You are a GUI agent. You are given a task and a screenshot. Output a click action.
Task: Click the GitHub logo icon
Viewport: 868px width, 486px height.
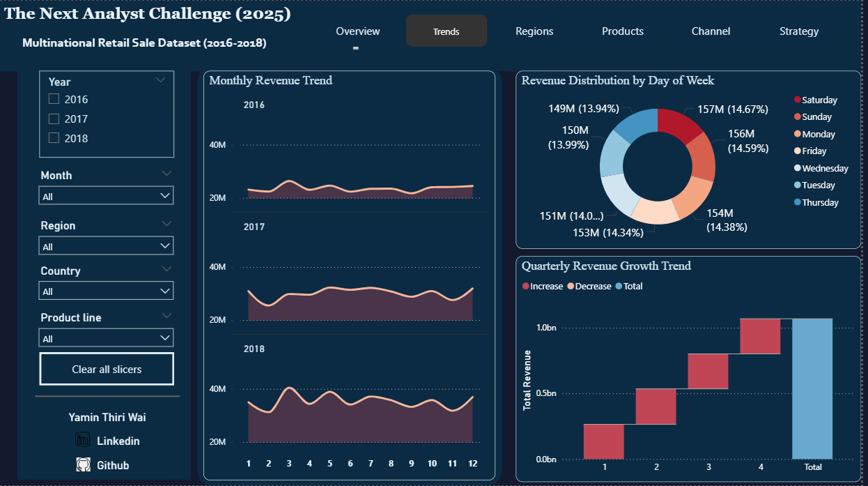[83, 464]
